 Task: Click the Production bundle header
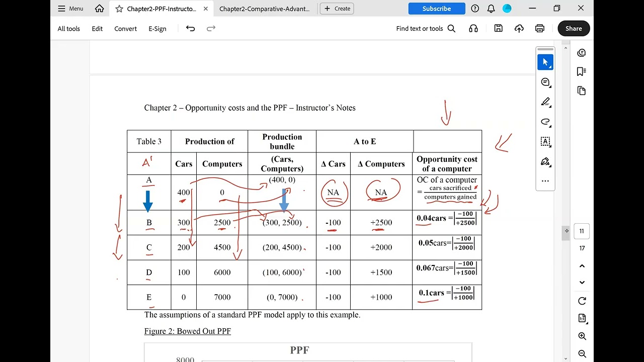(x=282, y=141)
